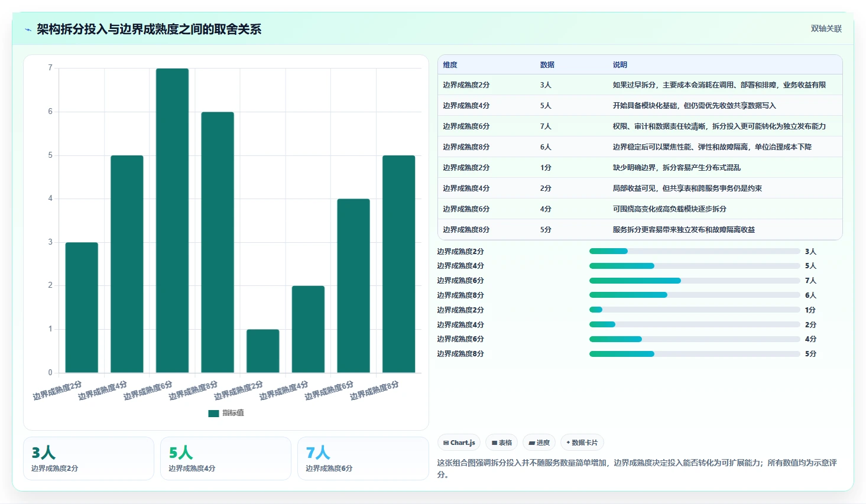Click the progress bar showing 5分

tap(695, 354)
